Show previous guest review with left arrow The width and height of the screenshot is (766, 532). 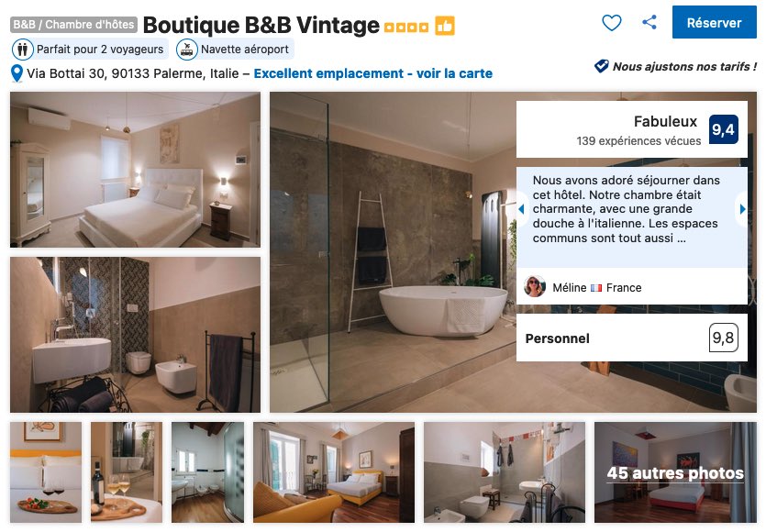click(x=522, y=209)
